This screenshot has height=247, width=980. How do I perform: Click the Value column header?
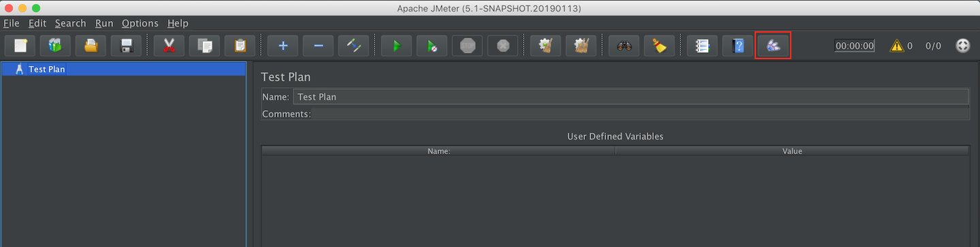point(792,151)
